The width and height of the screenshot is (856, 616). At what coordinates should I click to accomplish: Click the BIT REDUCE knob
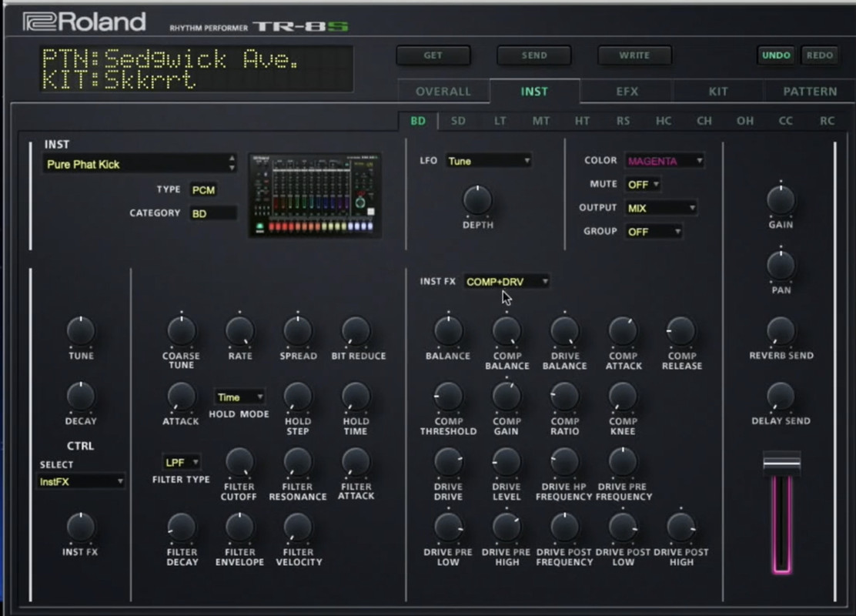(x=356, y=331)
